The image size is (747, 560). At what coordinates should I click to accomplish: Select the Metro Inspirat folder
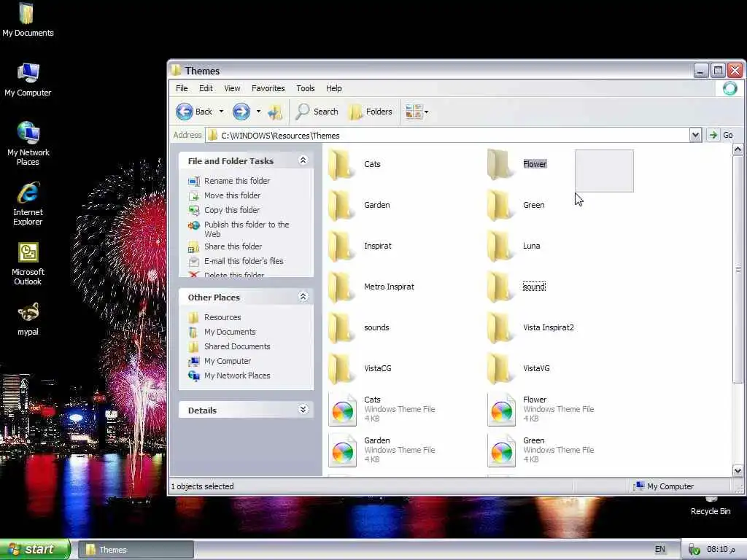tap(371, 287)
